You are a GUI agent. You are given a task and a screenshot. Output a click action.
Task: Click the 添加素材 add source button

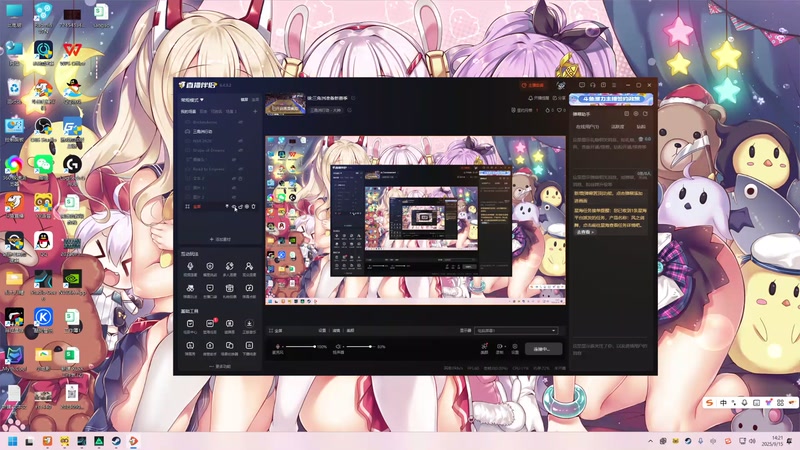click(220, 239)
